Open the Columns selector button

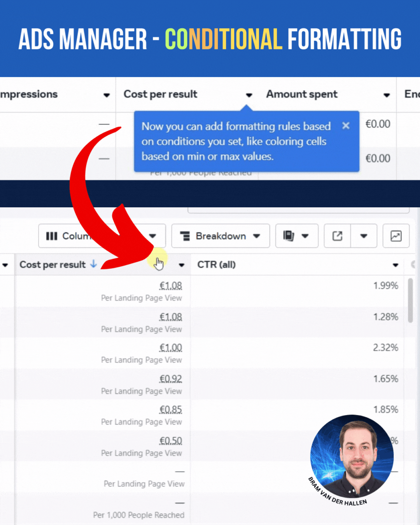(102, 236)
